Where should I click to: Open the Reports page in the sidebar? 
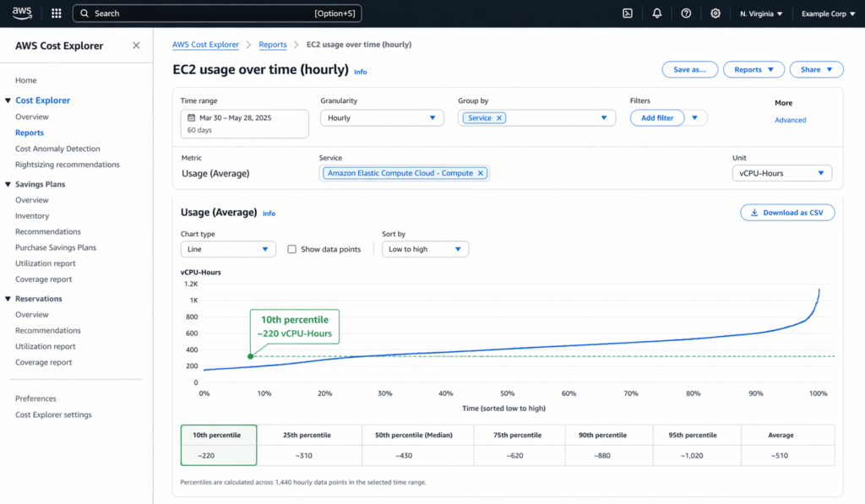coord(28,132)
